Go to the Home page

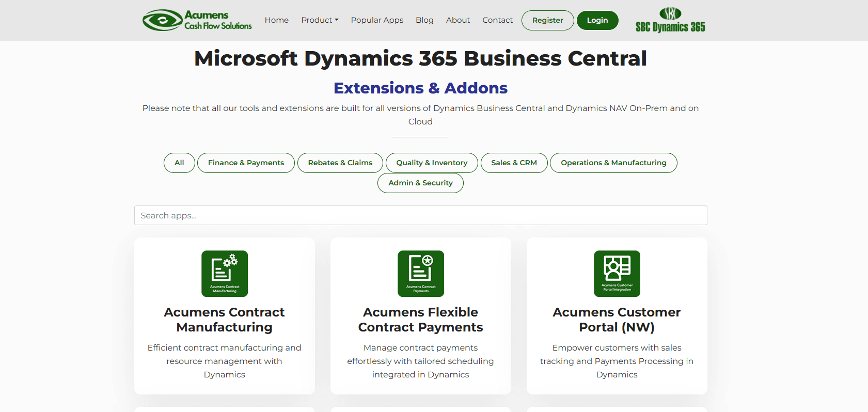tap(277, 20)
